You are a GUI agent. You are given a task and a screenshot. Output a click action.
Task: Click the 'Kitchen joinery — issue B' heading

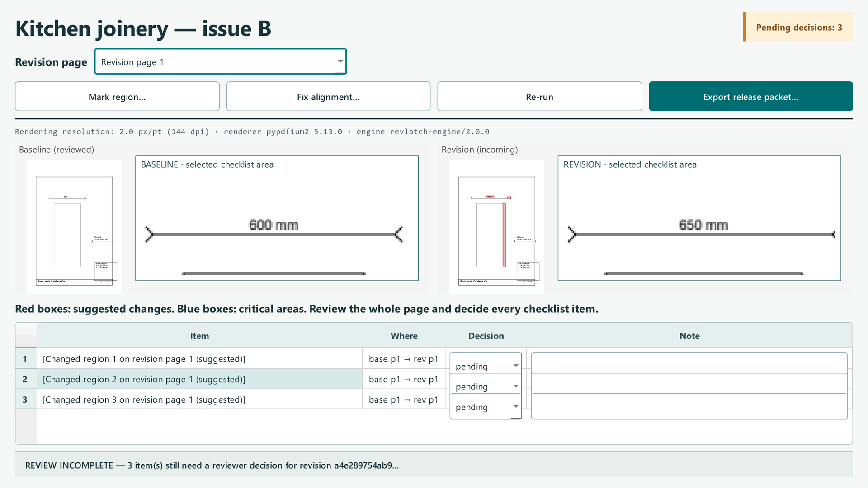(143, 28)
